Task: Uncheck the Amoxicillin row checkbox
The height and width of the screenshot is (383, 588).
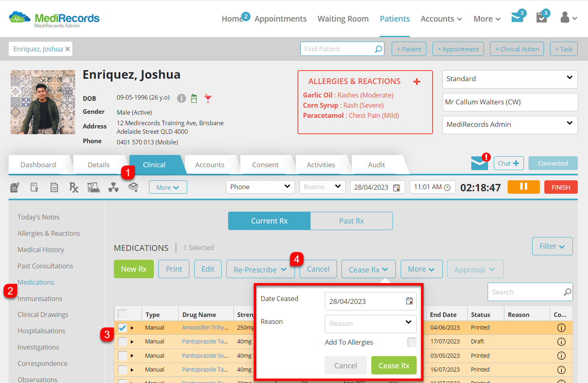Action: pyautogui.click(x=122, y=328)
